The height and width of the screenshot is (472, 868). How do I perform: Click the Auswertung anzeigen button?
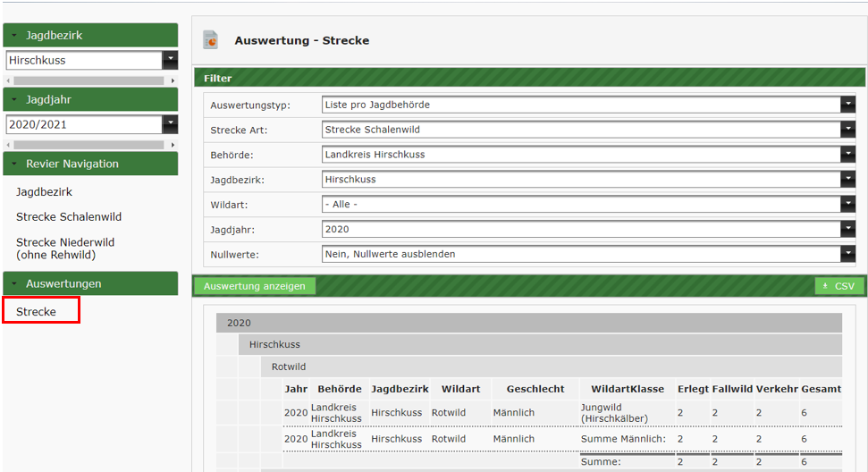click(x=255, y=286)
